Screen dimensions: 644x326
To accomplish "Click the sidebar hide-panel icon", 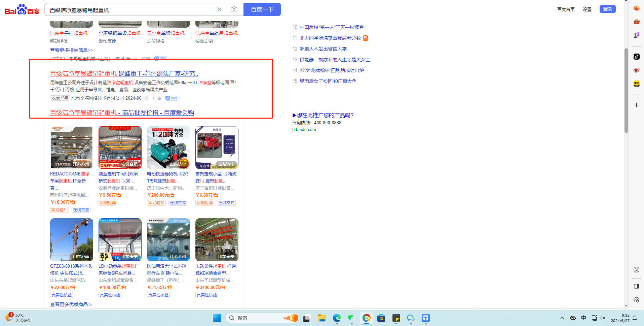I will [x=636, y=286].
